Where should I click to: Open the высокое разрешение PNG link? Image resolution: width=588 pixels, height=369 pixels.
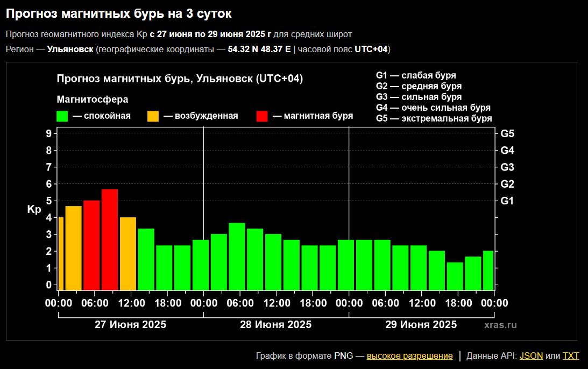point(409,356)
